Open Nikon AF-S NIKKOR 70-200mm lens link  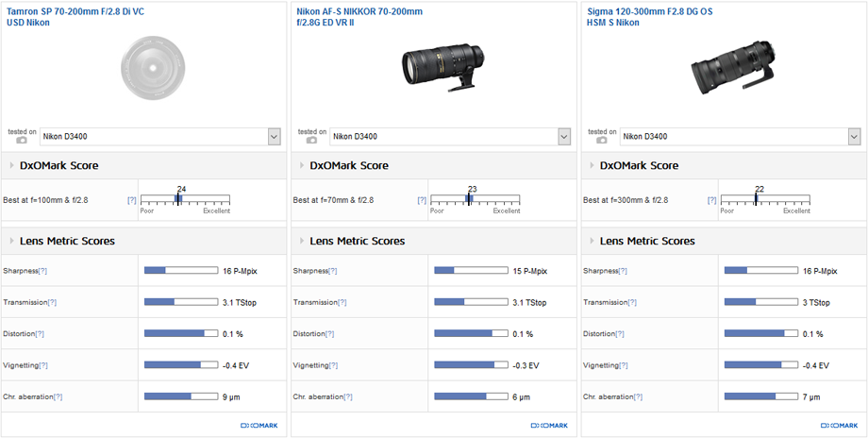coord(359,17)
